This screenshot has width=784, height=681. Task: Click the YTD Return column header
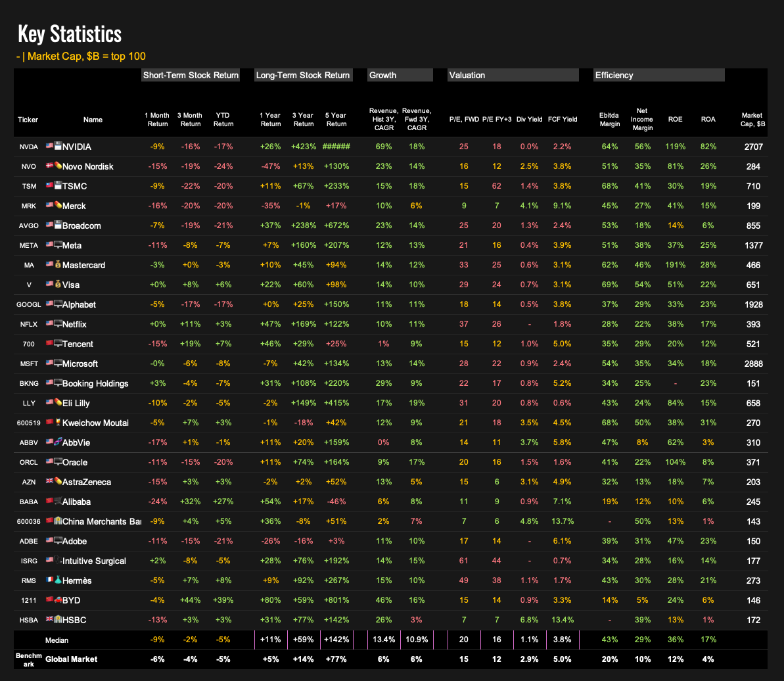point(223,120)
